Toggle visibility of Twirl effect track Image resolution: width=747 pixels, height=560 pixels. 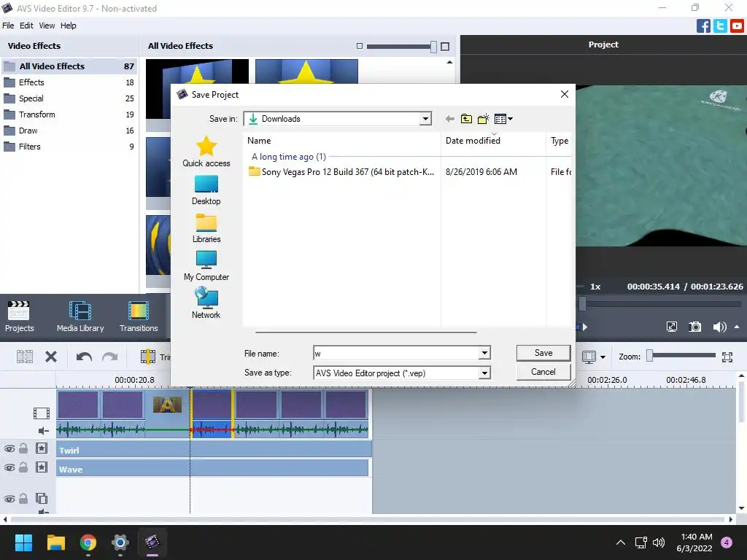(x=9, y=448)
